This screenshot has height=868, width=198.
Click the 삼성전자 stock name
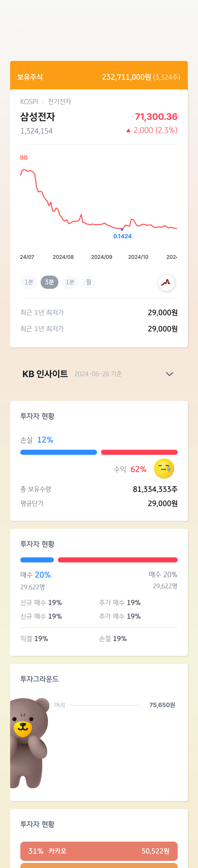[x=38, y=117]
